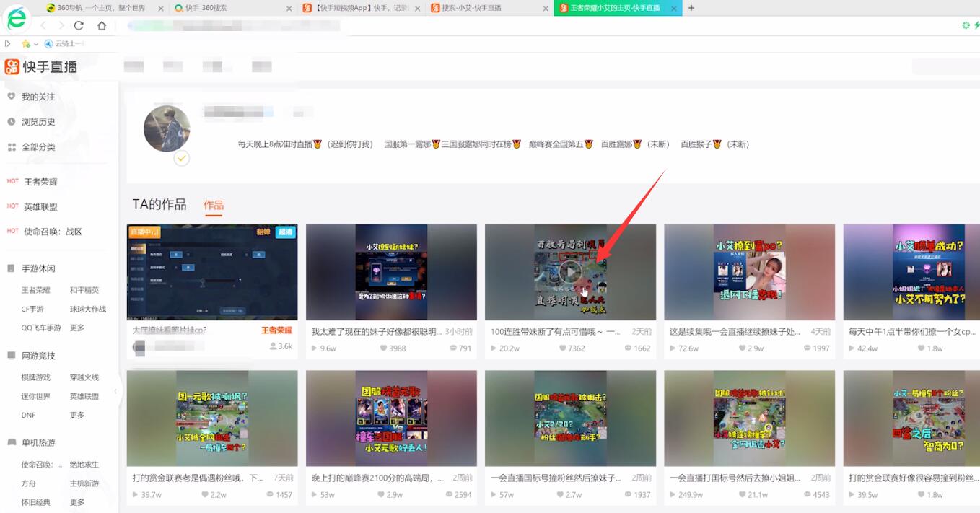Open the favorites star icon in bookmarks bar
Viewport: 980px width, 513px height.
[26, 44]
